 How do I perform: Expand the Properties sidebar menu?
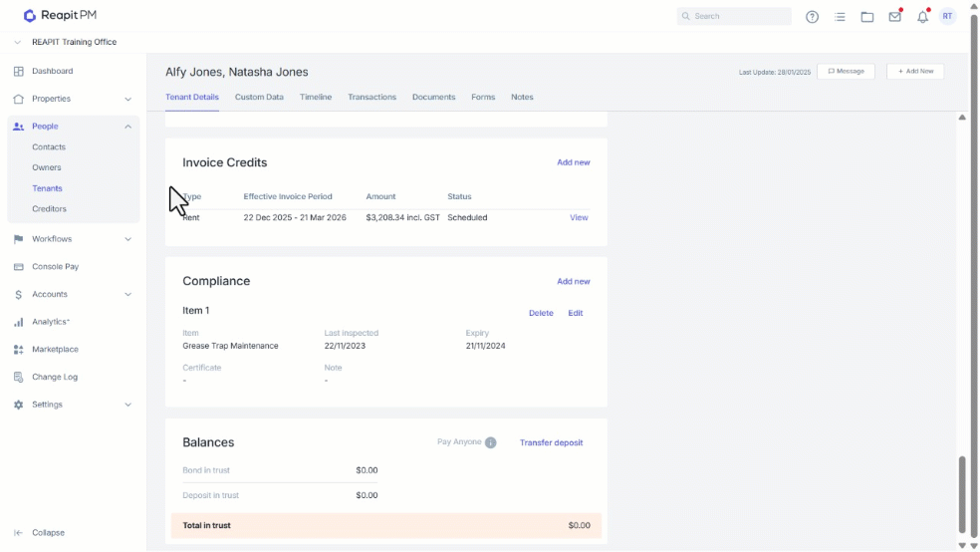click(x=127, y=99)
